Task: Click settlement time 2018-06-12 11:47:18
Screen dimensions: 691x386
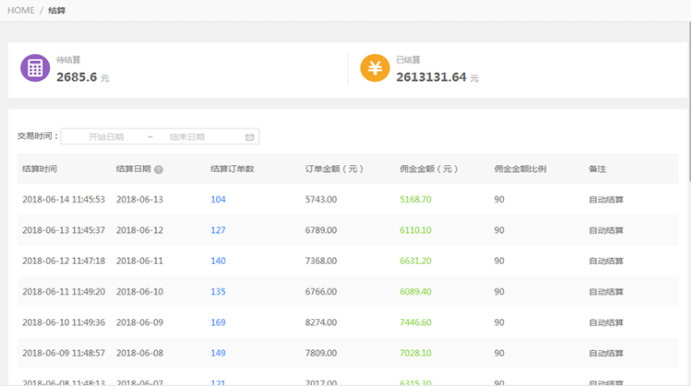Action: (x=64, y=261)
